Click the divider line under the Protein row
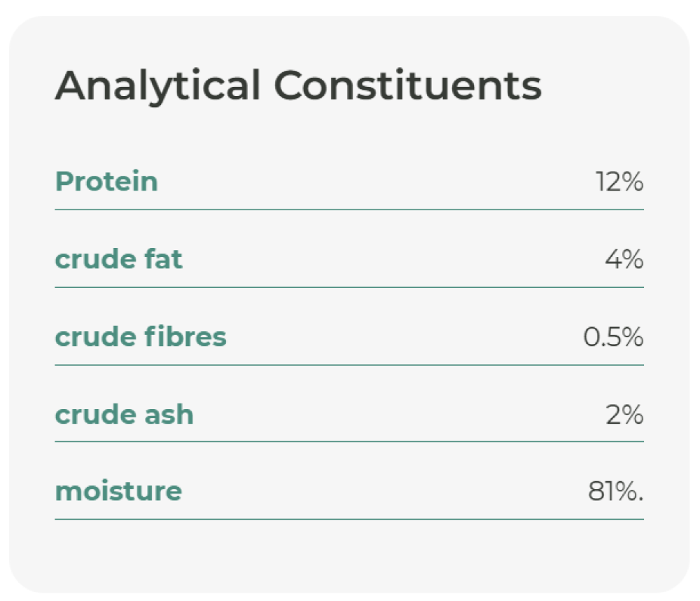Screen dimensions: 700x601 tap(349, 209)
